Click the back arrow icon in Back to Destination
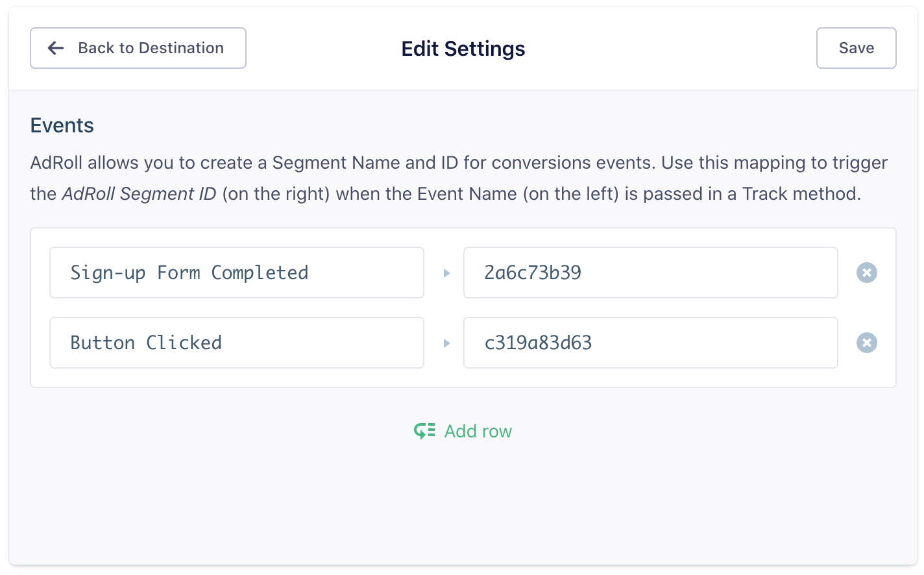Image resolution: width=924 pixels, height=575 pixels. point(56,48)
